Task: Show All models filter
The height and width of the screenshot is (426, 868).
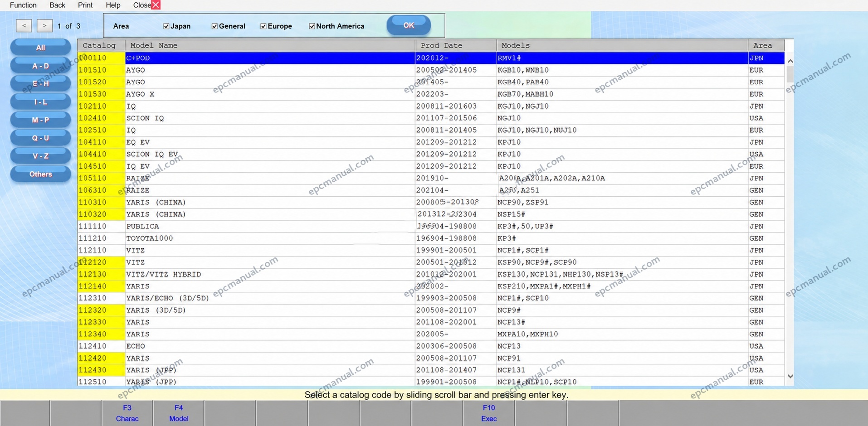Action: point(40,47)
